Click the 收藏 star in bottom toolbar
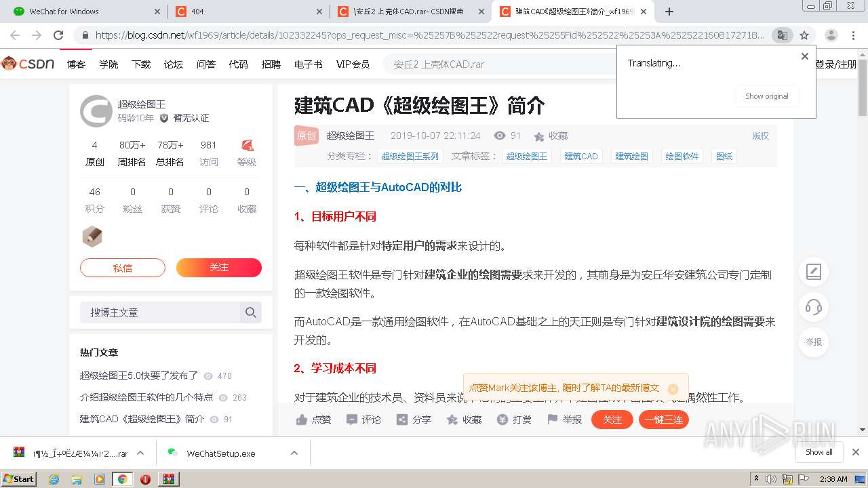 [x=452, y=420]
